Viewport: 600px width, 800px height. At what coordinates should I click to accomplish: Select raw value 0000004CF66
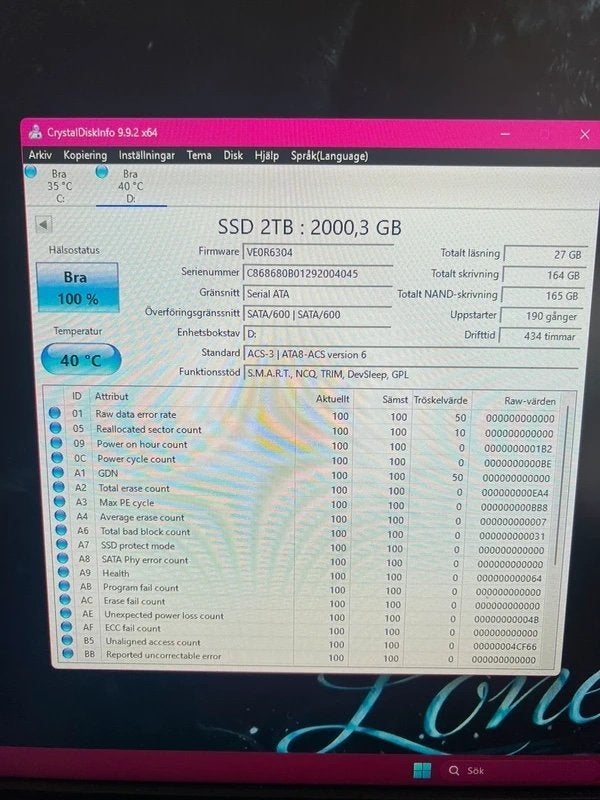tap(505, 646)
